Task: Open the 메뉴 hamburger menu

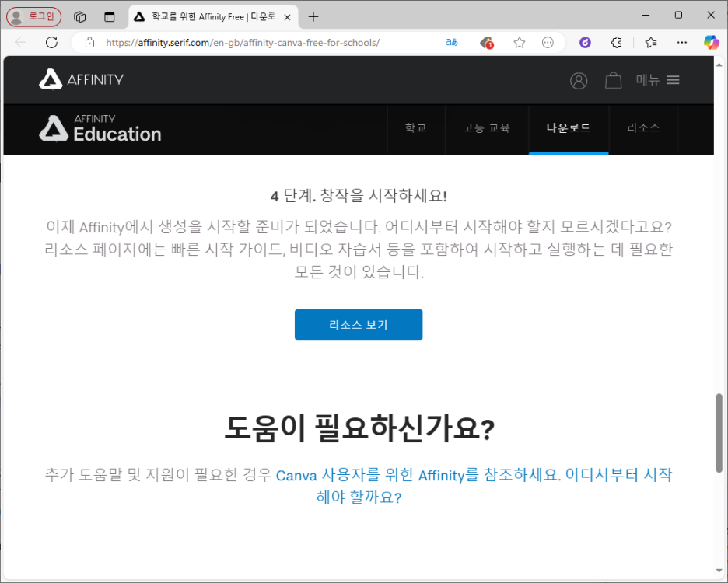Action: 657,80
